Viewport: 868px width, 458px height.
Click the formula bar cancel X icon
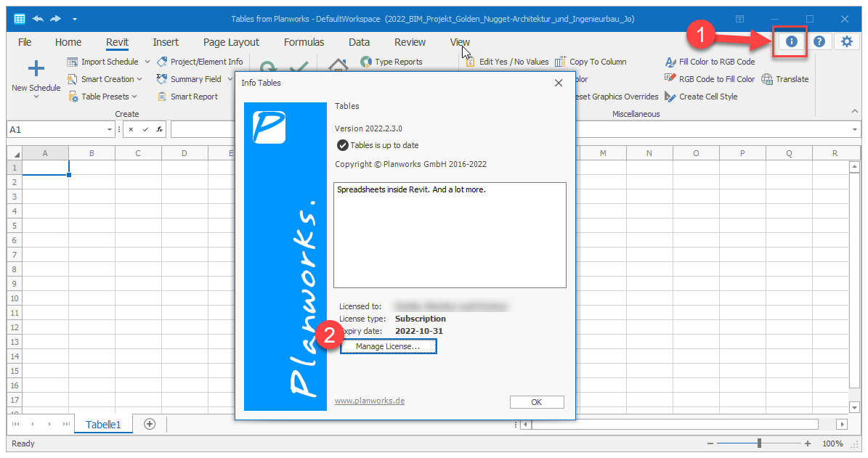(x=131, y=129)
